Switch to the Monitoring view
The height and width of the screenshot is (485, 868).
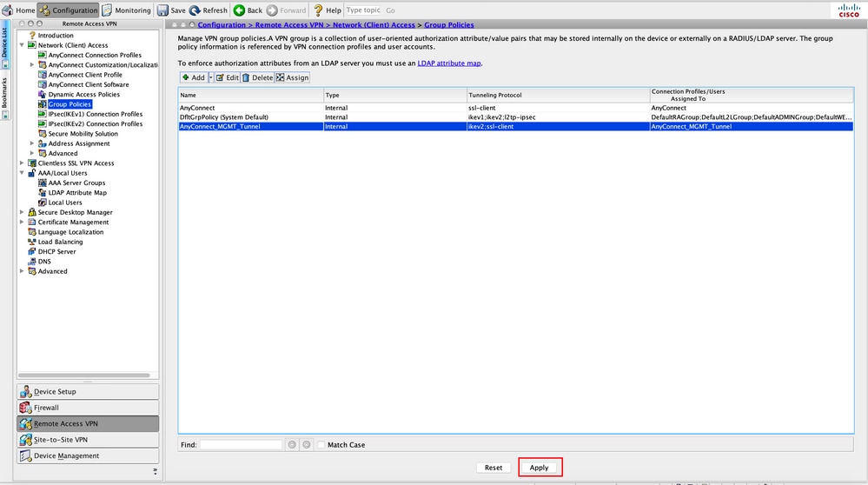pos(127,10)
